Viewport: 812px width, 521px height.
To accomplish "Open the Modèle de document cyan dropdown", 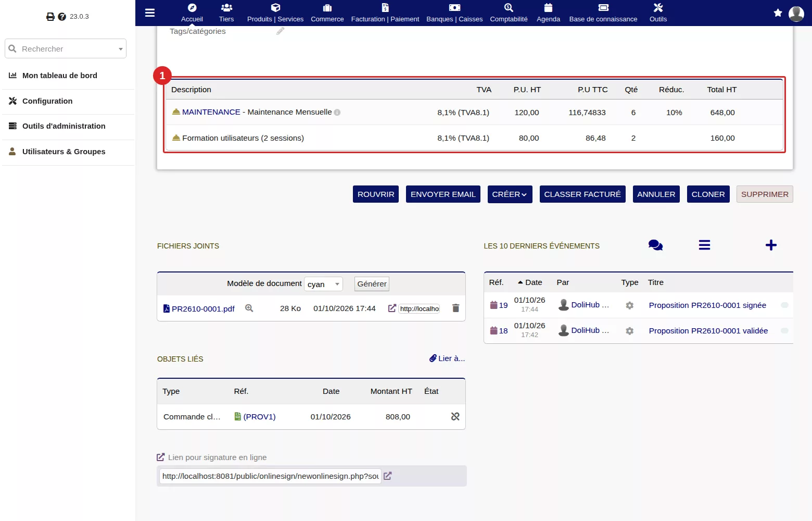I will 323,284.
